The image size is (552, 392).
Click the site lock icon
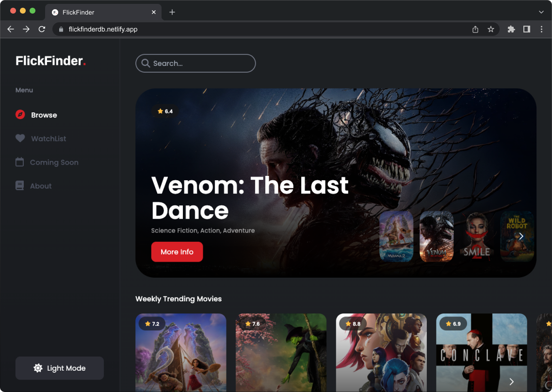click(x=61, y=29)
